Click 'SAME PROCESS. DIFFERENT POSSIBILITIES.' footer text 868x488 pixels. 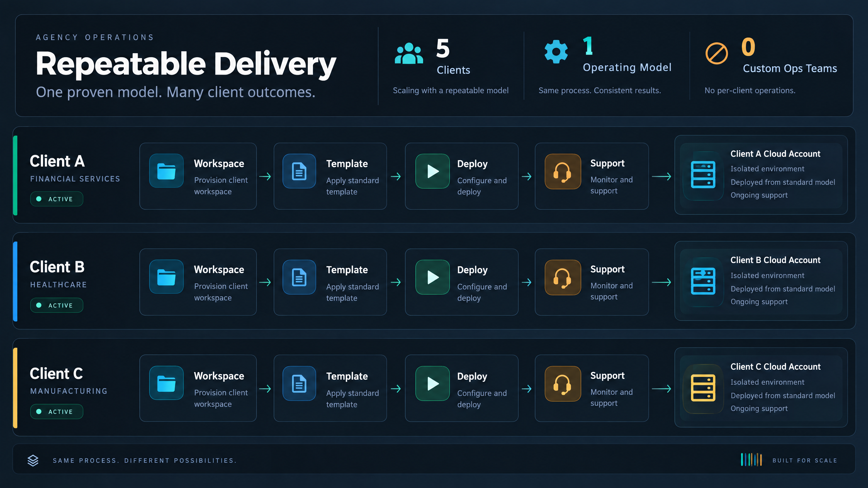145,461
